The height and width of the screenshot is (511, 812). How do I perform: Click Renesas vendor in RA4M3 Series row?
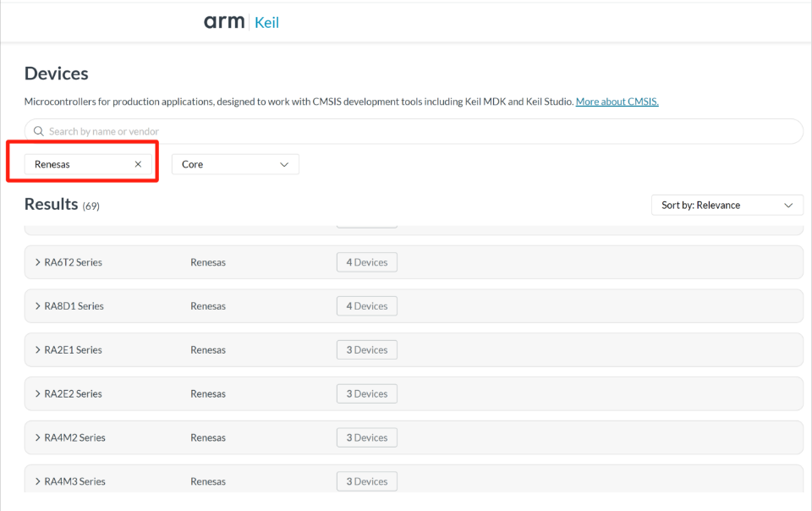208,481
